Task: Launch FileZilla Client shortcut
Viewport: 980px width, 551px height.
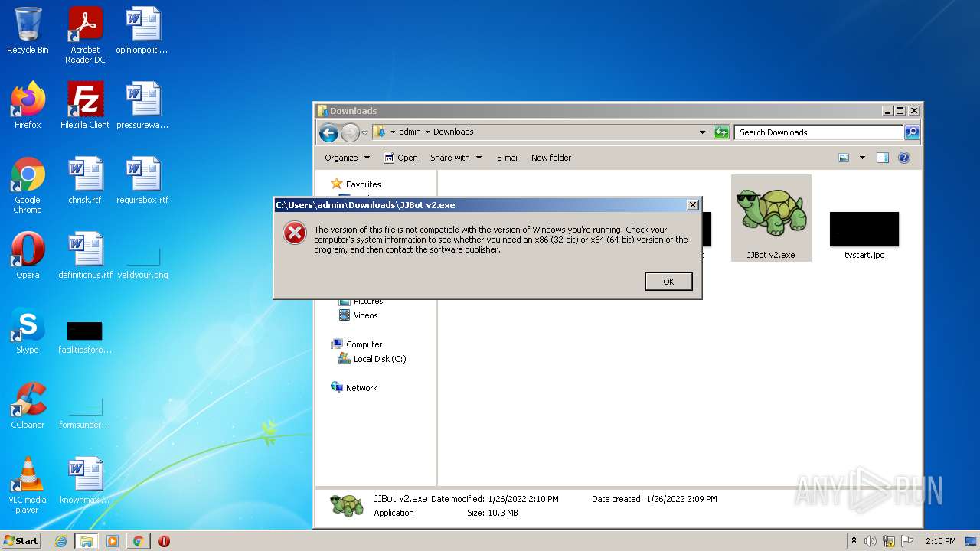Action: tap(85, 105)
